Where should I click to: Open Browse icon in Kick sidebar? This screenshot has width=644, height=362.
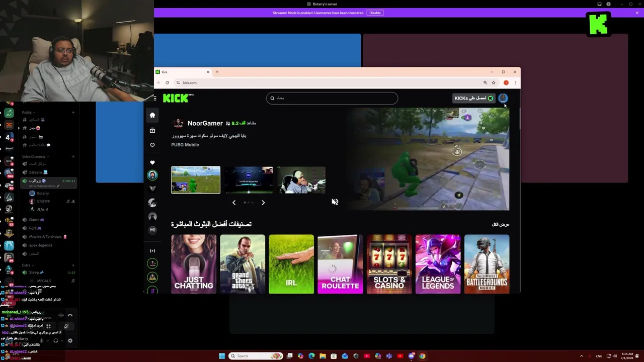pyautogui.click(x=152, y=130)
